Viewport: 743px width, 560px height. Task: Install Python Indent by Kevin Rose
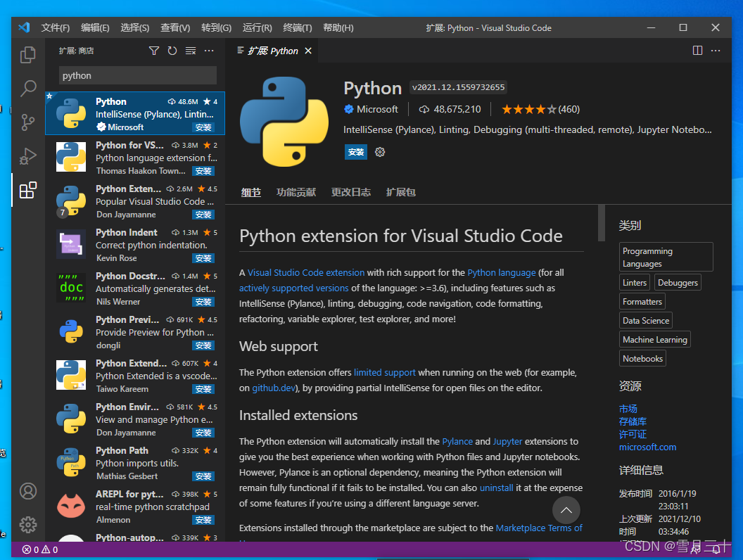[203, 258]
